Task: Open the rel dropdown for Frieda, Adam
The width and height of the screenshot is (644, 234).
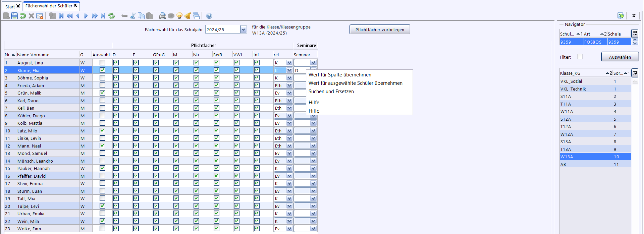Action: [x=289, y=85]
